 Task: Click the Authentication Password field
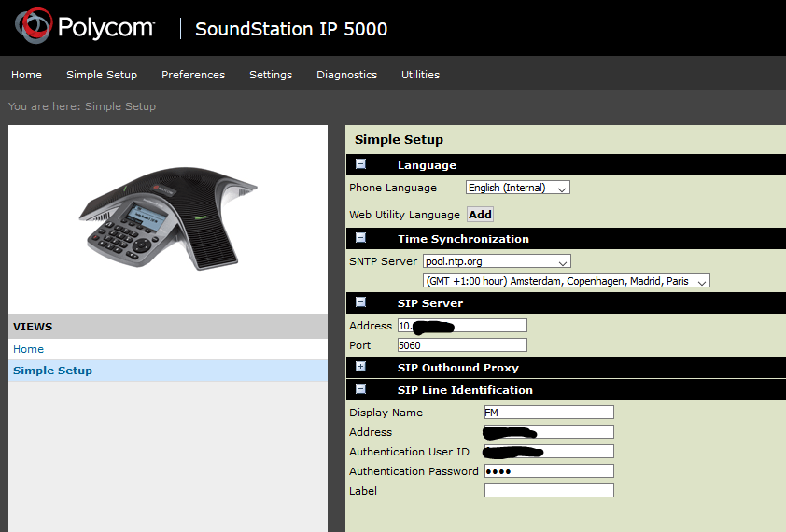pyautogui.click(x=549, y=470)
